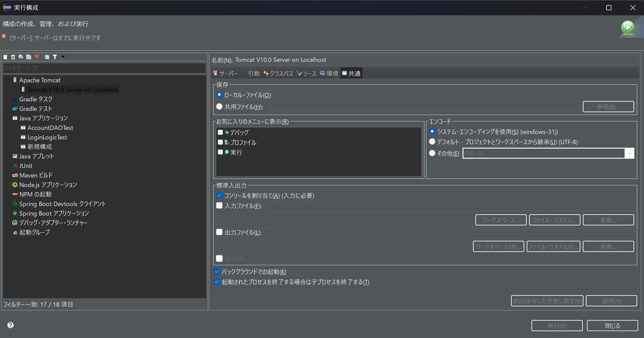Image resolution: width=644 pixels, height=338 pixels.
Task: Select the その他 encoding radio button
Action: 432,153
